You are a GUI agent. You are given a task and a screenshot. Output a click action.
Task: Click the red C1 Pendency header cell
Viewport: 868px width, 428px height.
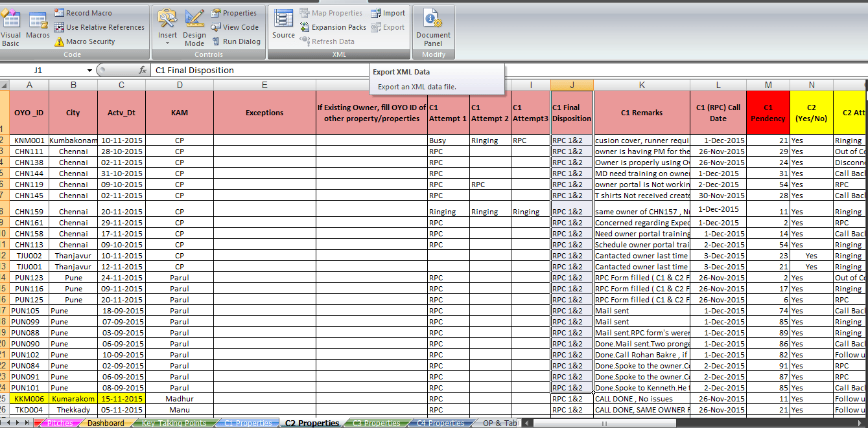pos(768,113)
